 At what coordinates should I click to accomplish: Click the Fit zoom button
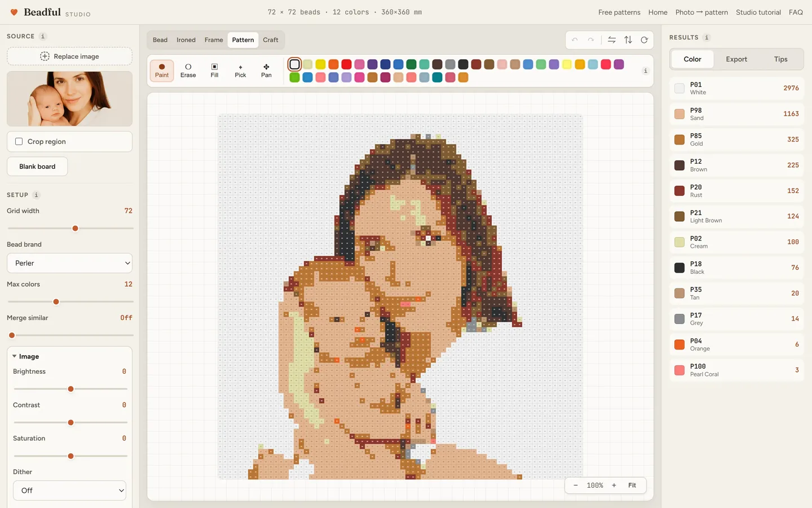[632, 485]
